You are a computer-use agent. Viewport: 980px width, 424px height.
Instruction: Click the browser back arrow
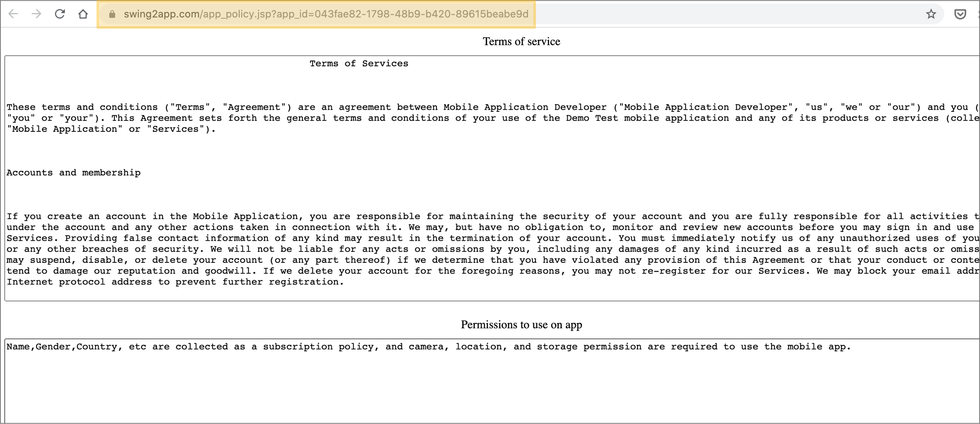tap(13, 14)
